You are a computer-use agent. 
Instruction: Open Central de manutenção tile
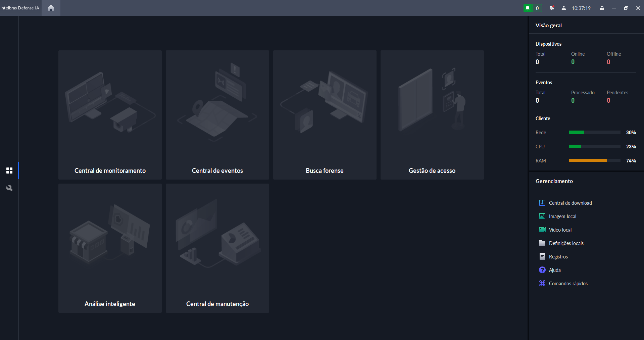pyautogui.click(x=217, y=248)
